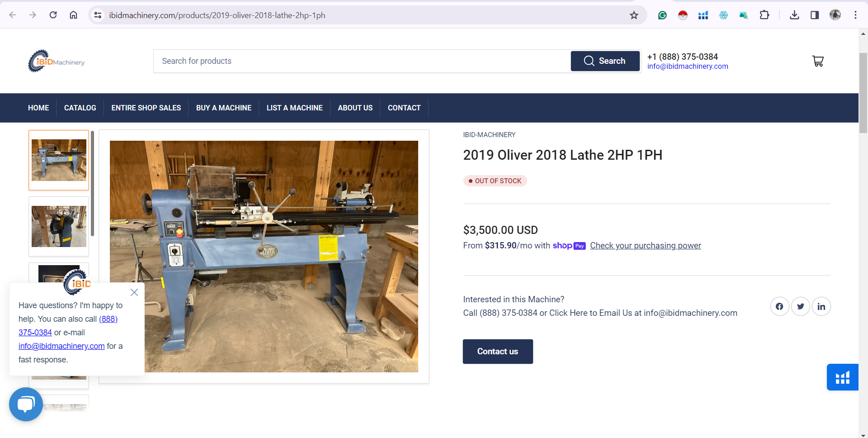Click the browser forward arrow
Image resolution: width=868 pixels, height=438 pixels.
tap(33, 15)
